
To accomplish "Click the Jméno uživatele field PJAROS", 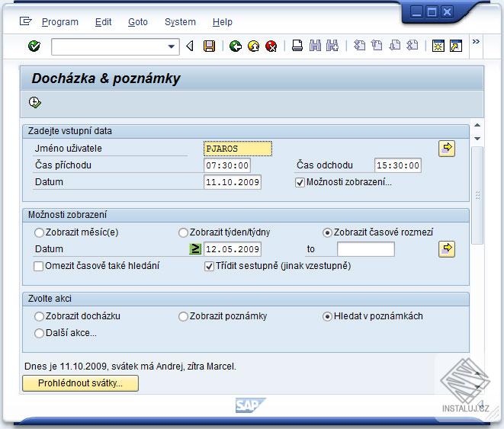I will [238, 149].
